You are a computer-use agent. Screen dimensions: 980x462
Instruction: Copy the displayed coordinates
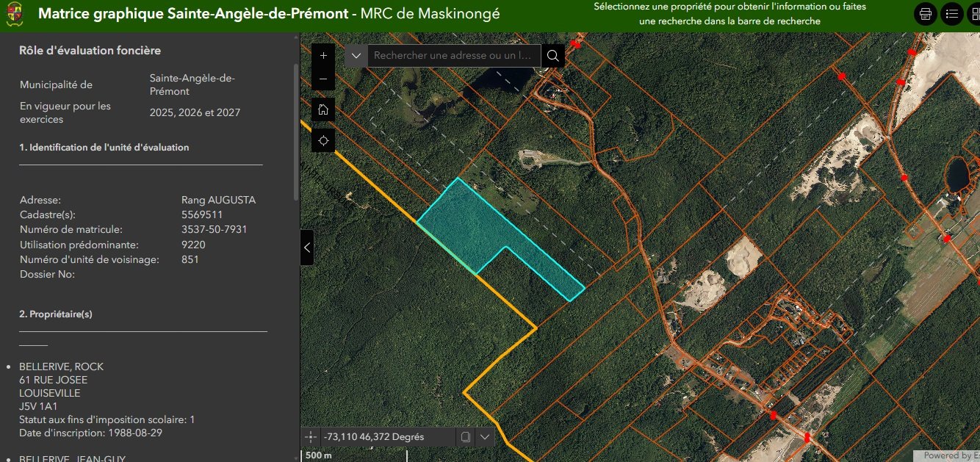point(465,437)
